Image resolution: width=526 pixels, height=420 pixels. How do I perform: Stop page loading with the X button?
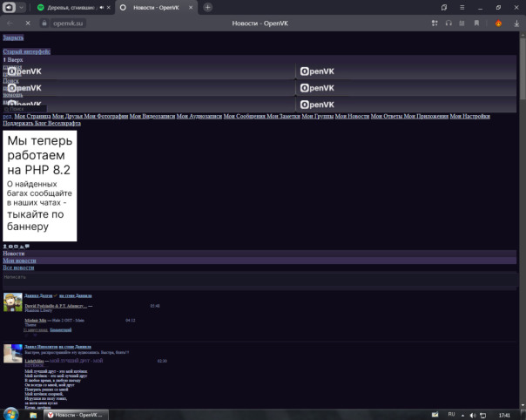pos(28,24)
